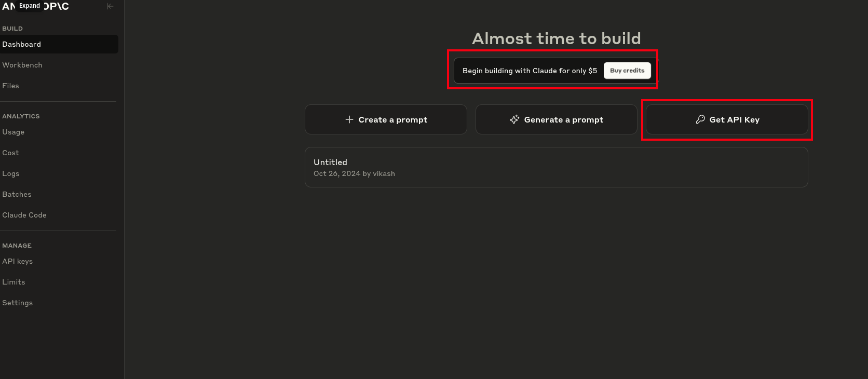The height and width of the screenshot is (379, 868).
Task: Collapse the sidebar with the arrow icon
Action: point(110,6)
